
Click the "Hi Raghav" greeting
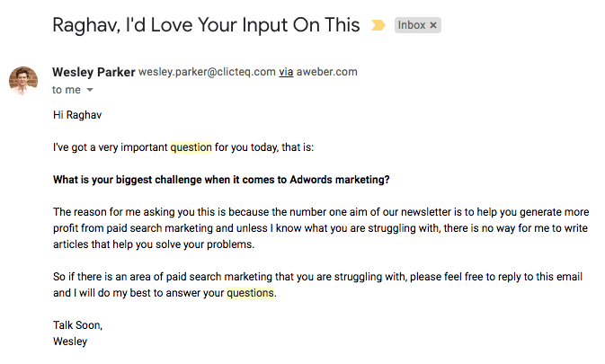tap(76, 115)
